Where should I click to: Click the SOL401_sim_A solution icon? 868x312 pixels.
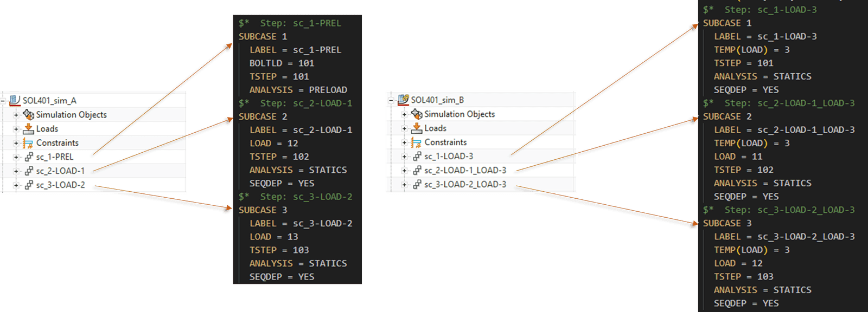(15, 100)
